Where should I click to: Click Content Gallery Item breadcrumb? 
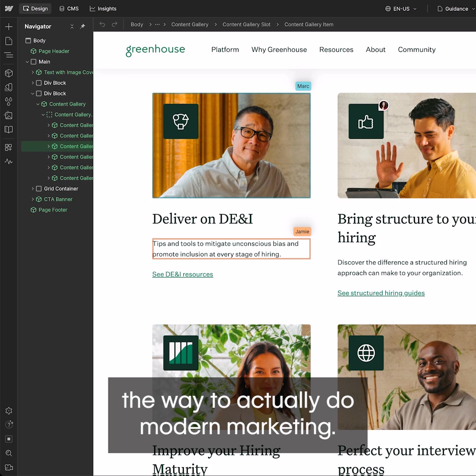tap(309, 24)
